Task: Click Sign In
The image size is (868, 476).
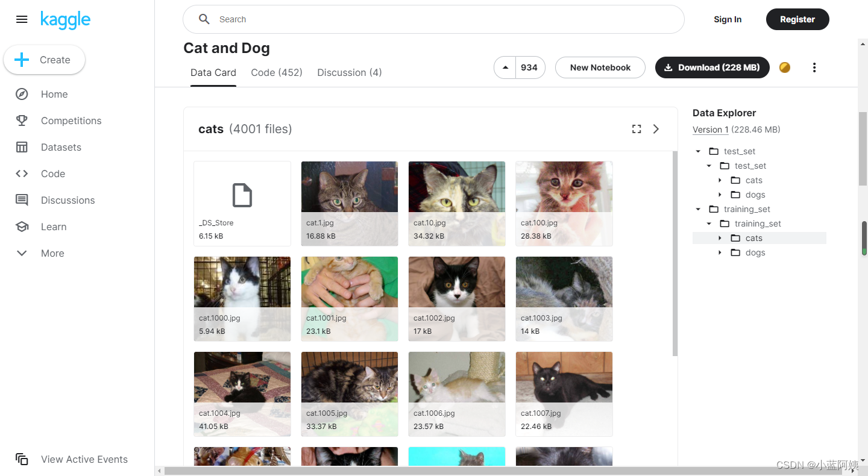Action: click(728, 19)
